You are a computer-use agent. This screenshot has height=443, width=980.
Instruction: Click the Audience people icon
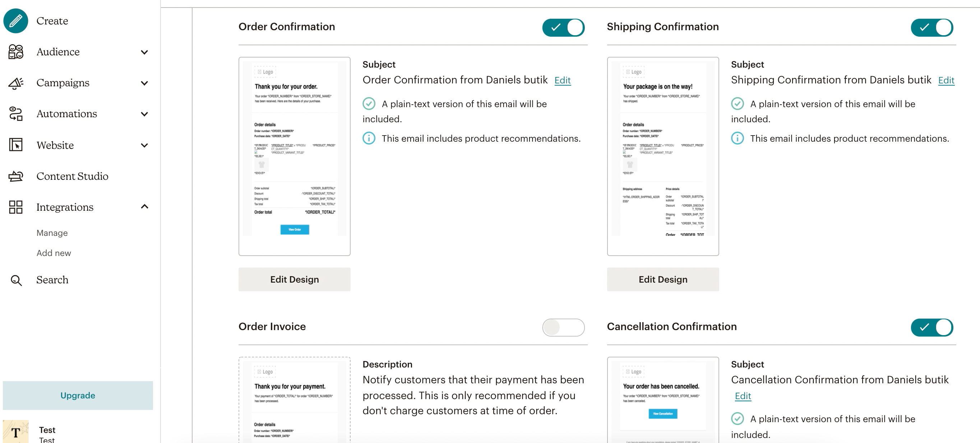15,52
